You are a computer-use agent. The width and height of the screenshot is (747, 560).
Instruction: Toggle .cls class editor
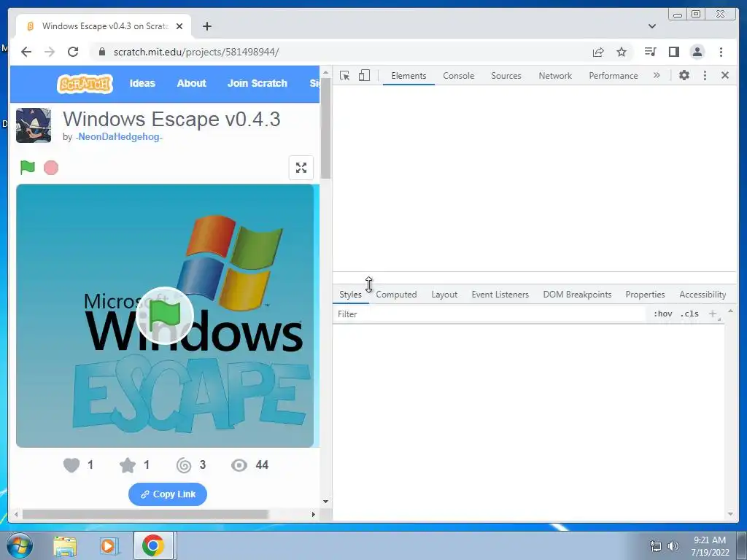tap(689, 314)
